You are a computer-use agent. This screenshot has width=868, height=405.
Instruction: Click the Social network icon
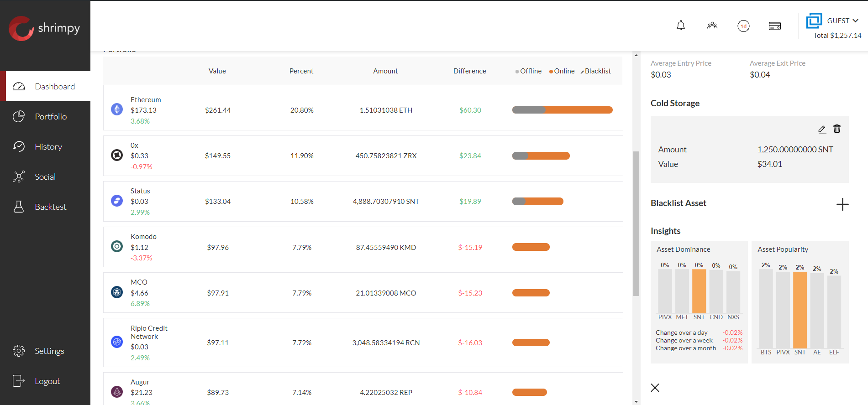19,177
